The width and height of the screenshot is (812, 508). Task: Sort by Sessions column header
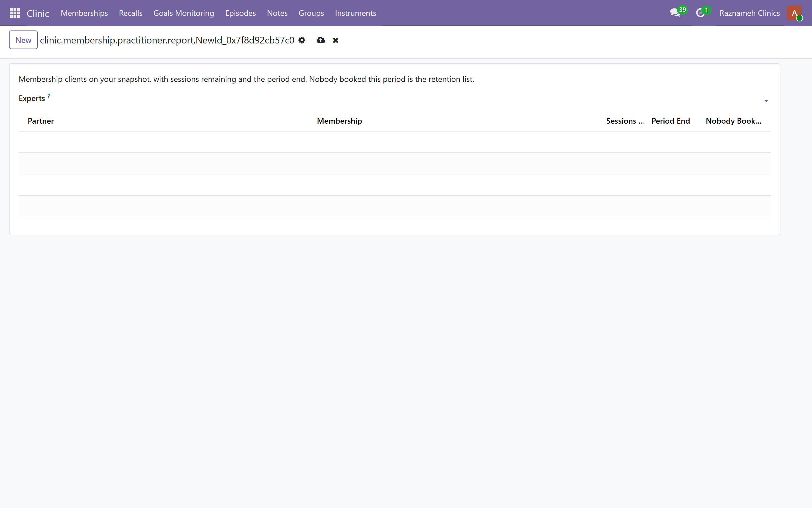click(x=625, y=121)
